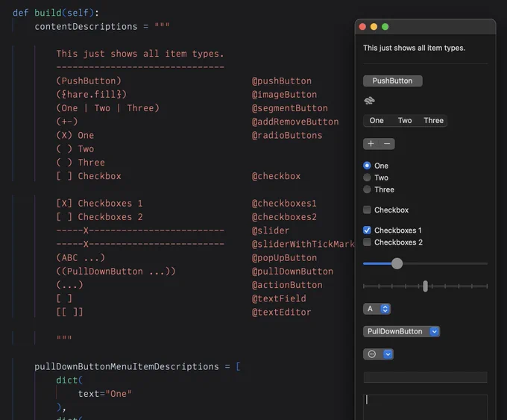Zoom the window with green button

click(385, 27)
